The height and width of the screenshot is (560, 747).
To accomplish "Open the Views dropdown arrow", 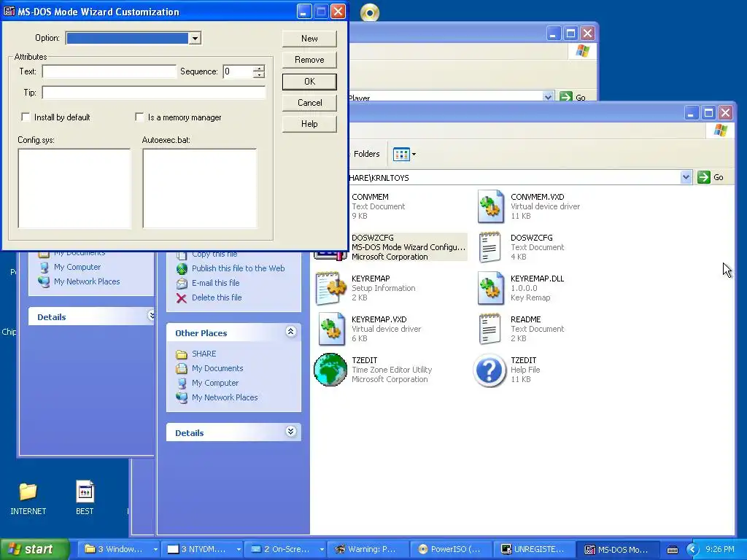I will 414,154.
